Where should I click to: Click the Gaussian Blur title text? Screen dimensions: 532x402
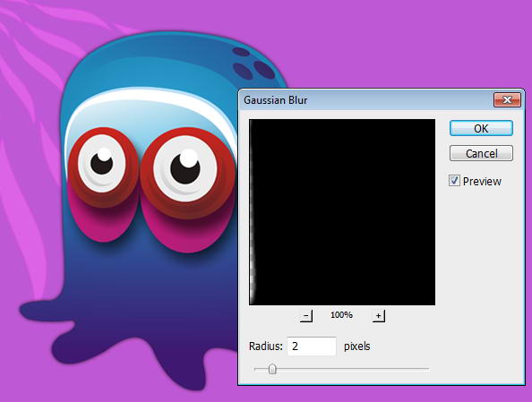[276, 100]
